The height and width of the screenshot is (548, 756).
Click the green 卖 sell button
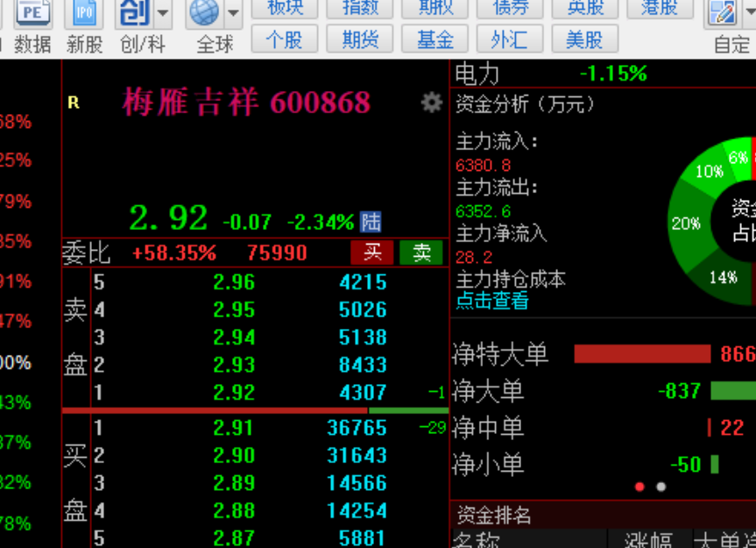(421, 253)
